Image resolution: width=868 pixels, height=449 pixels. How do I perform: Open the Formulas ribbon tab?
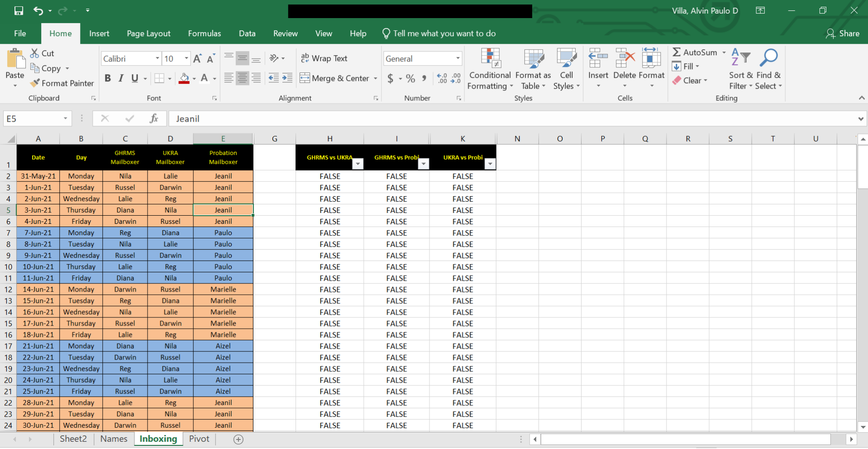tap(204, 33)
